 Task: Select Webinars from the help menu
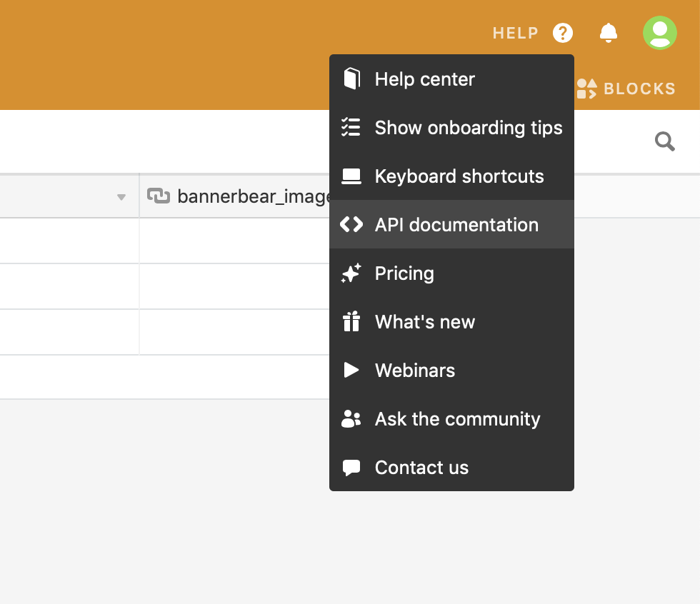(x=414, y=370)
